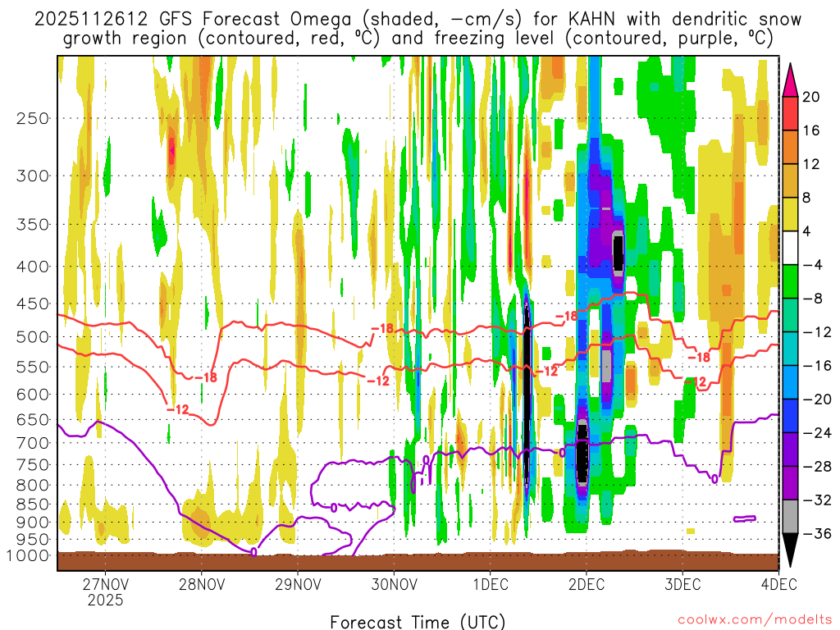Click the purple 0 freezing label at the surface
This screenshot has height=630, width=840.
pos(253,551)
